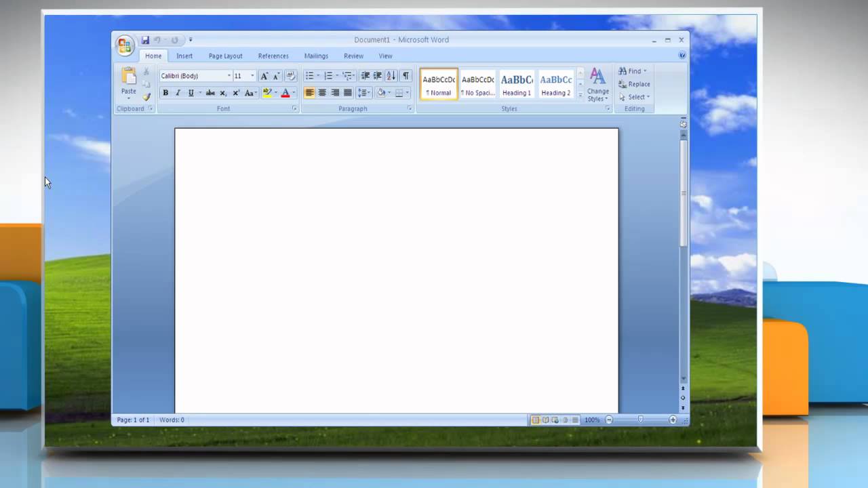
Task: Click the Line Spacing icon
Action: click(x=363, y=93)
